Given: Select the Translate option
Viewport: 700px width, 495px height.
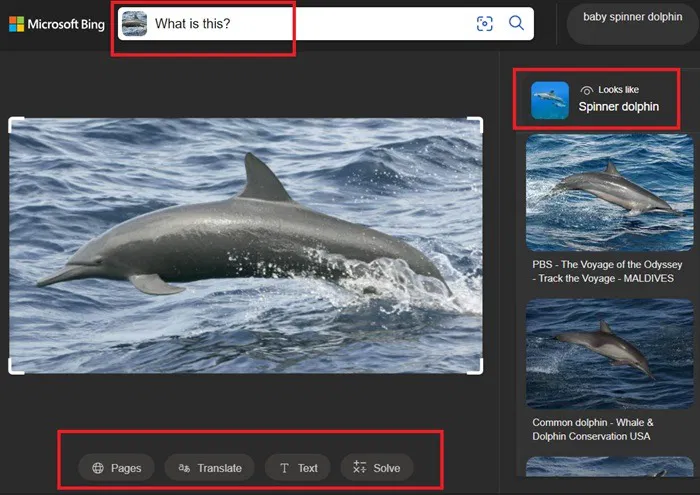Looking at the screenshot, I should pyautogui.click(x=209, y=468).
